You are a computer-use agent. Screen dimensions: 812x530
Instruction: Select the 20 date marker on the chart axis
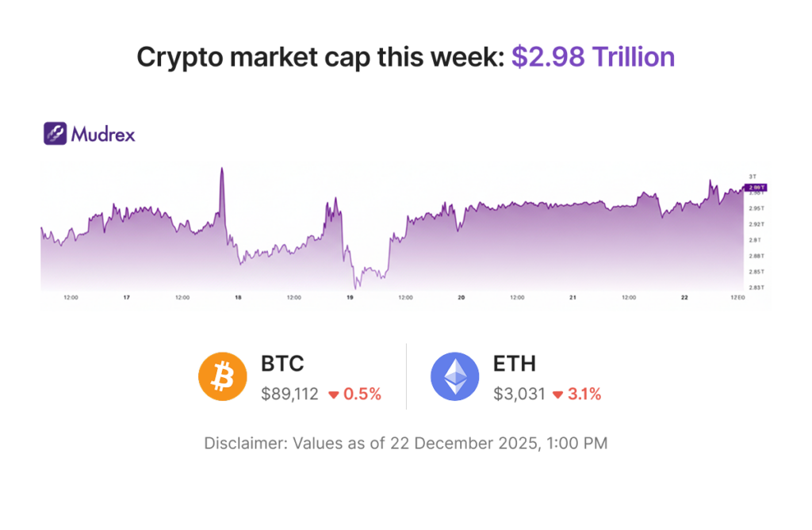(462, 298)
